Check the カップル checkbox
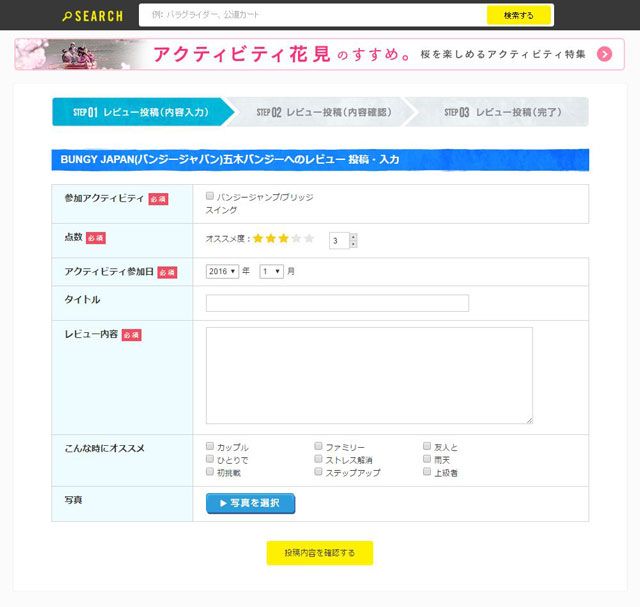640x607 pixels. 210,446
